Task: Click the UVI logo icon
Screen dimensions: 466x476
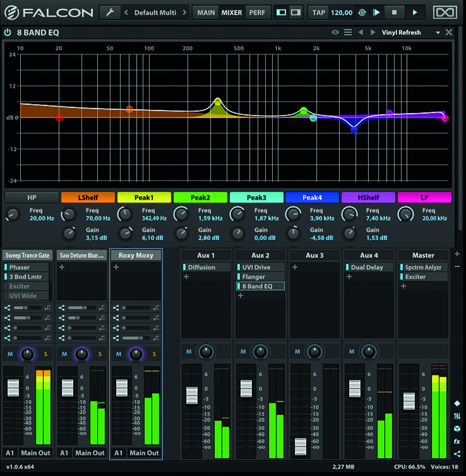Action: tap(445, 12)
